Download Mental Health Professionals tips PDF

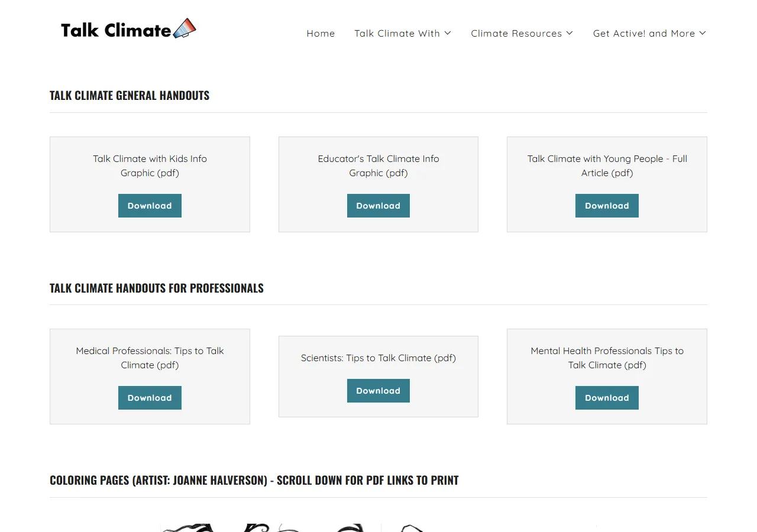(607, 397)
